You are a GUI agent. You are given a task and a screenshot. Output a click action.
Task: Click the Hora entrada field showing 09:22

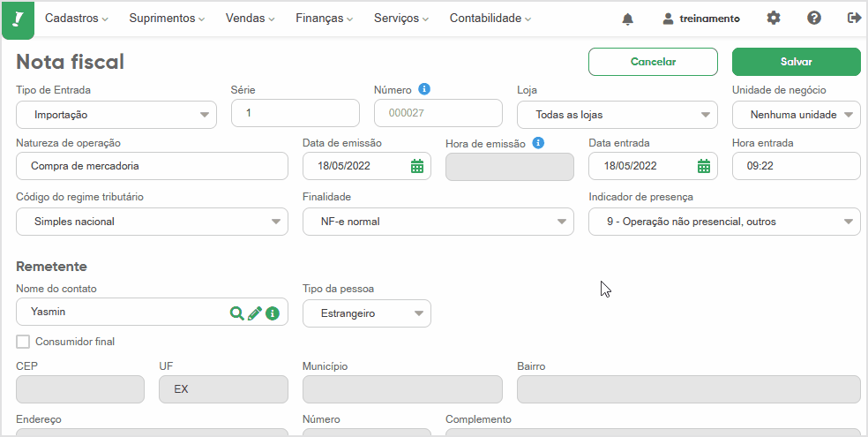point(796,166)
